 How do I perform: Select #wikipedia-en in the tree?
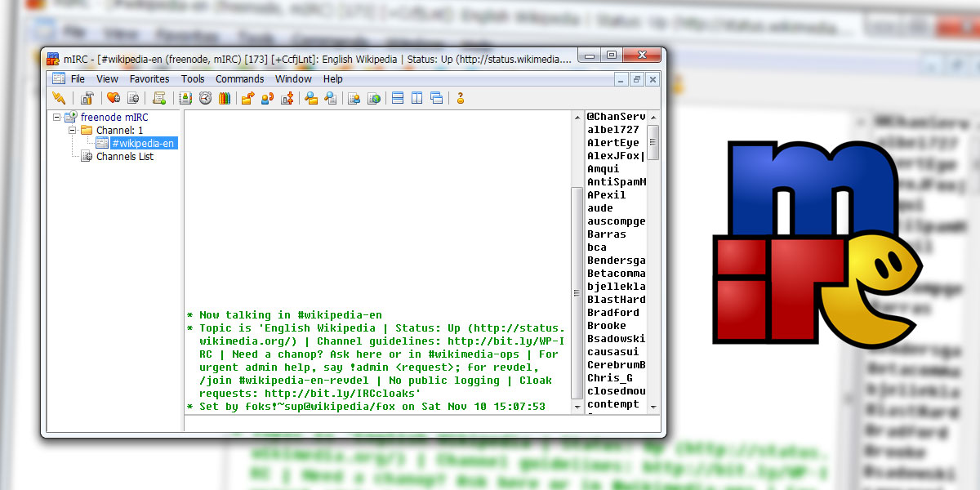[x=143, y=144]
